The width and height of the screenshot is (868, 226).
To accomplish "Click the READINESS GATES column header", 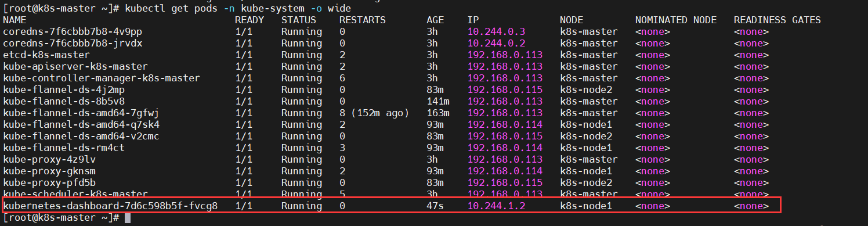I will pos(777,20).
